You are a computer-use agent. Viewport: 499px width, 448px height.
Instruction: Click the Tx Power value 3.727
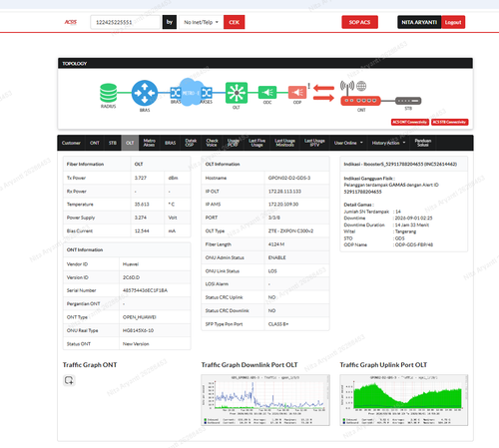point(141,178)
